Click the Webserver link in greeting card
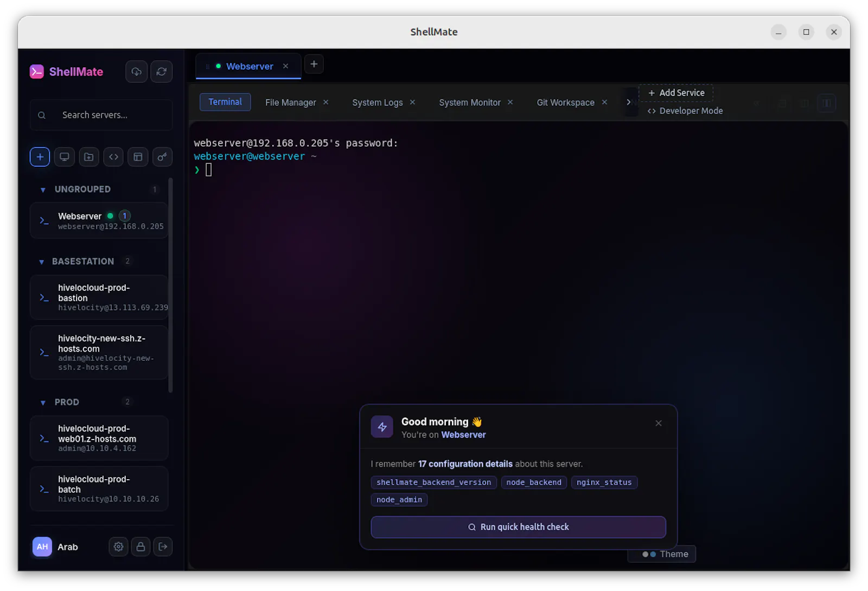Screen dimensions: 868x591 tap(463, 435)
